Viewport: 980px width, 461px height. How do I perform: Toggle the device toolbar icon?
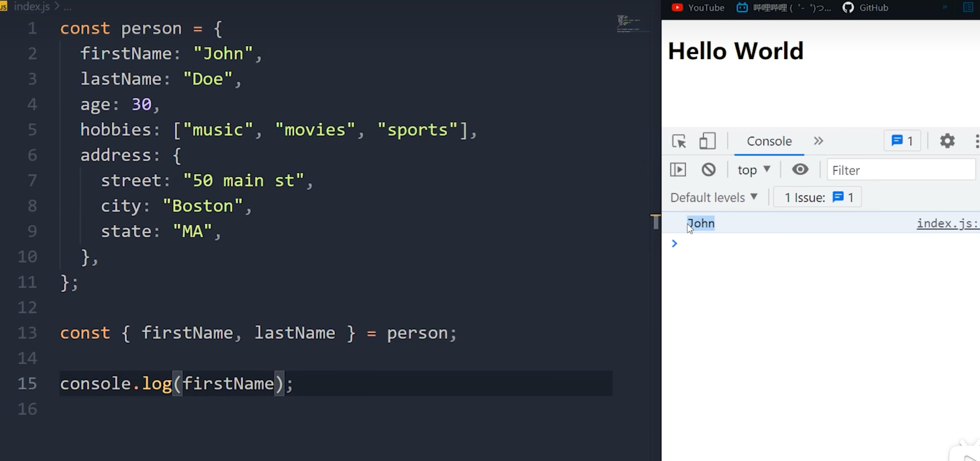(x=707, y=141)
